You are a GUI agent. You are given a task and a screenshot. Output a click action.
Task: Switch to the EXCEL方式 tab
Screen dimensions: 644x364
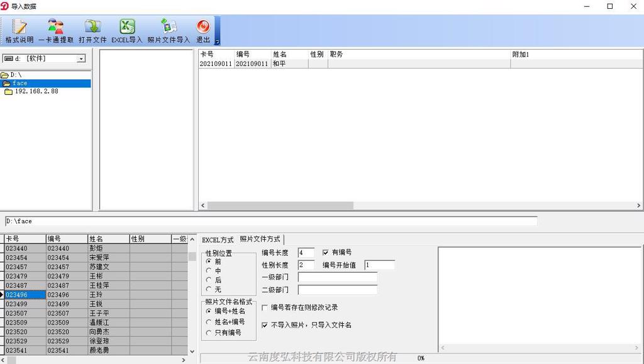click(218, 240)
